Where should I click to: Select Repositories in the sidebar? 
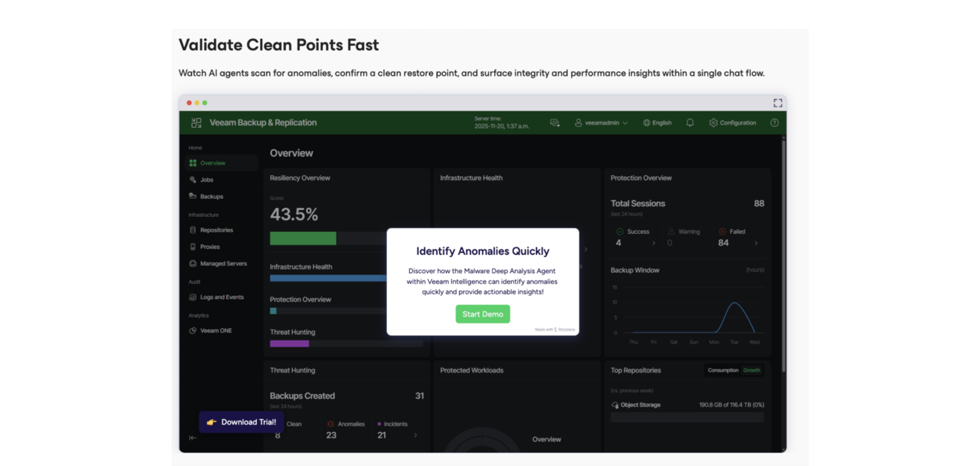point(216,230)
